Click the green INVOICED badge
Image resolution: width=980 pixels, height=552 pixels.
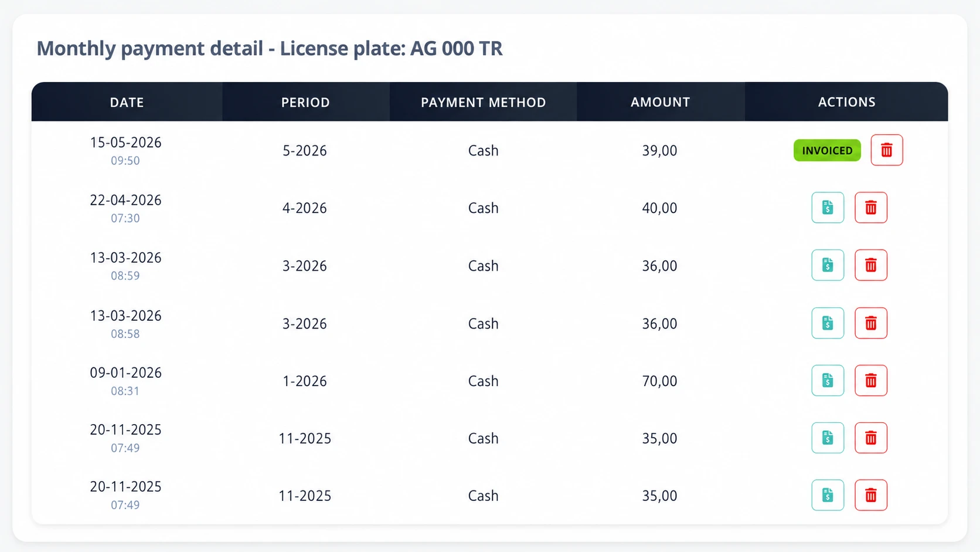pyautogui.click(x=827, y=150)
